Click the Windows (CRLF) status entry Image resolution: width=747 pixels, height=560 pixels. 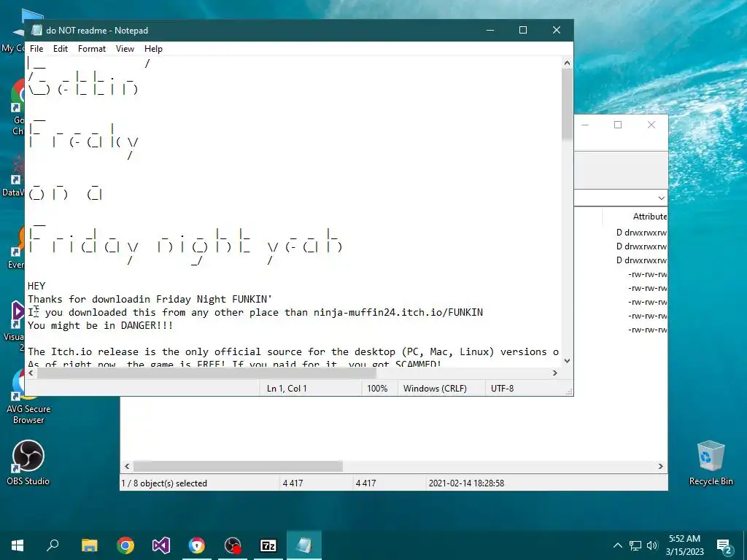[x=435, y=389]
